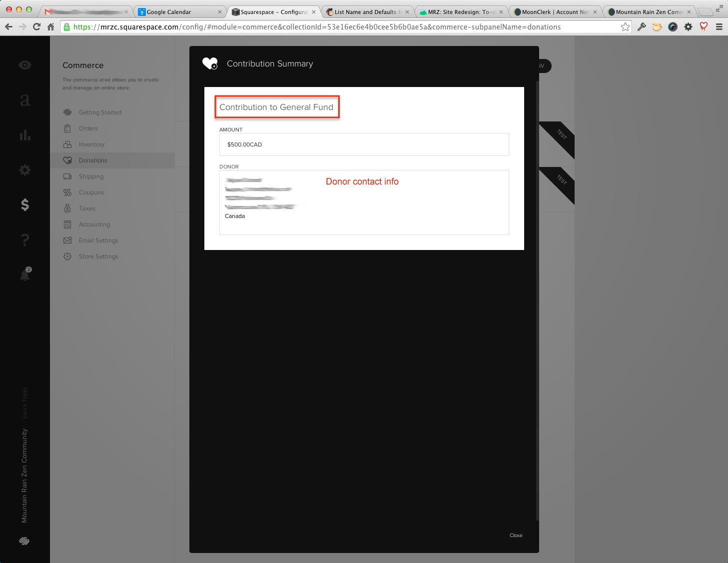
Task: Switch to the Gmail browser tab
Action: click(85, 12)
